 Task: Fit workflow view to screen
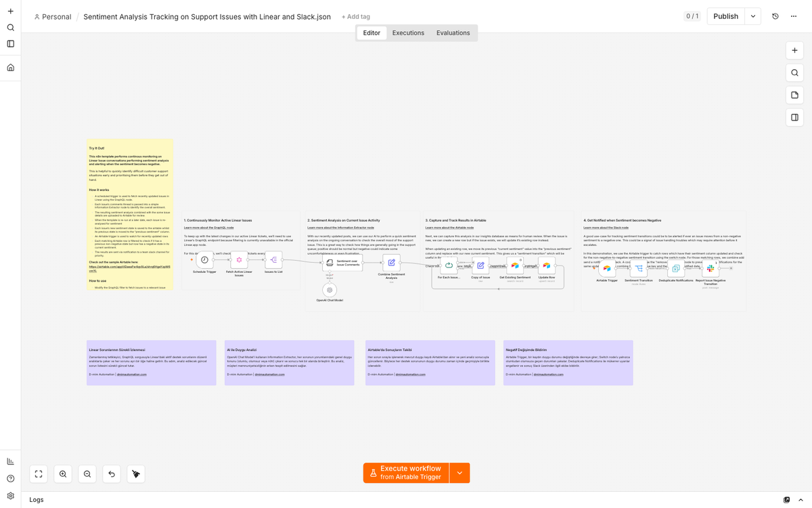(39, 474)
